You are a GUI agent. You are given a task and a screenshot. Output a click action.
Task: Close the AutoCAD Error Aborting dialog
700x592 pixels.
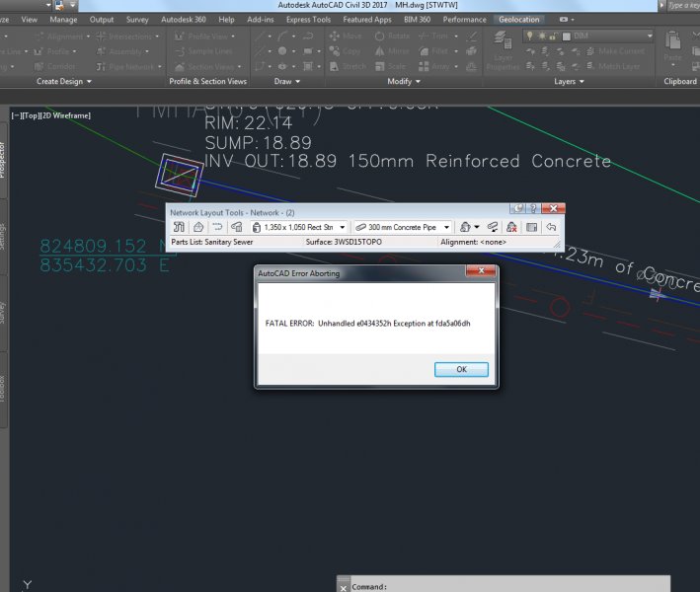pyautogui.click(x=481, y=270)
